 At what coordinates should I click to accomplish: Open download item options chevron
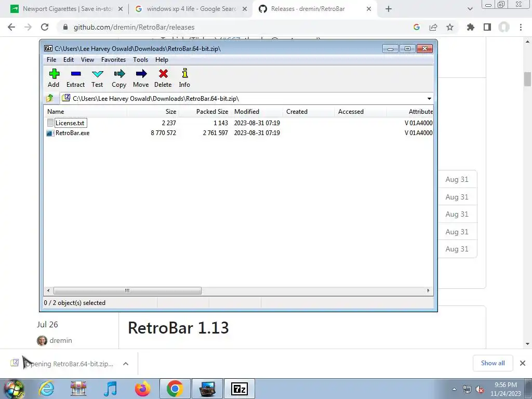pyautogui.click(x=126, y=364)
